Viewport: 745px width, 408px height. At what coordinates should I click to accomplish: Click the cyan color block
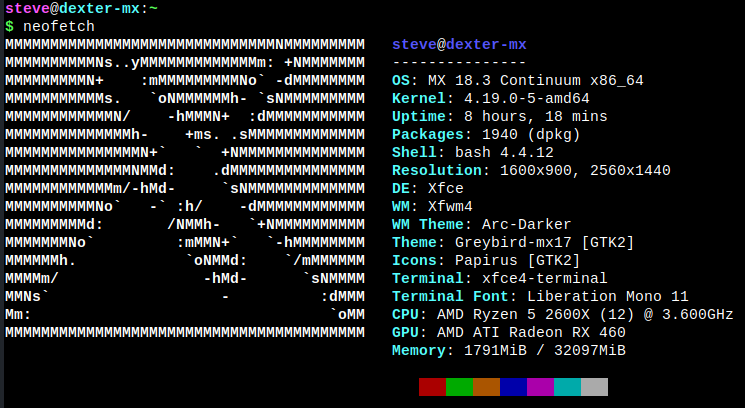tap(568, 387)
